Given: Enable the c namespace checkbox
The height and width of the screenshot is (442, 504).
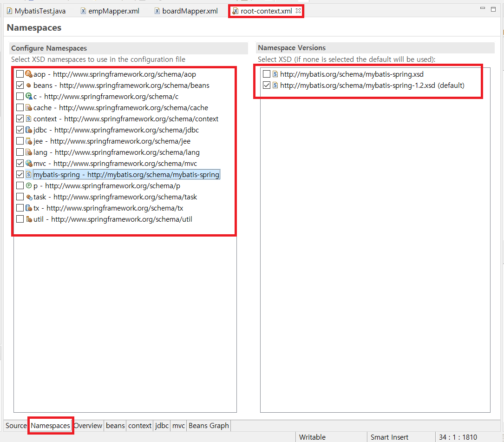Looking at the screenshot, I should 20,96.
